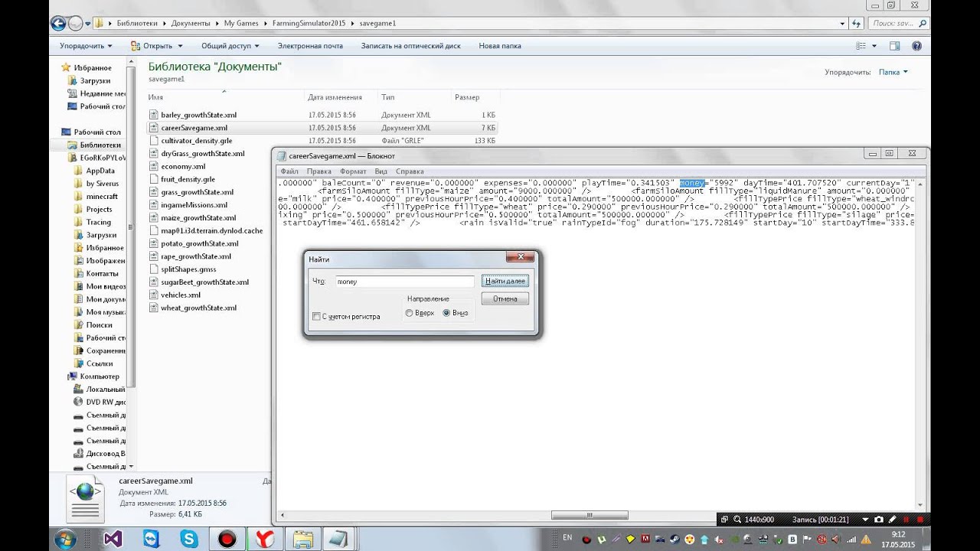Open Notepad's Справка menu
Screen dimensions: 980x551
pos(410,171)
